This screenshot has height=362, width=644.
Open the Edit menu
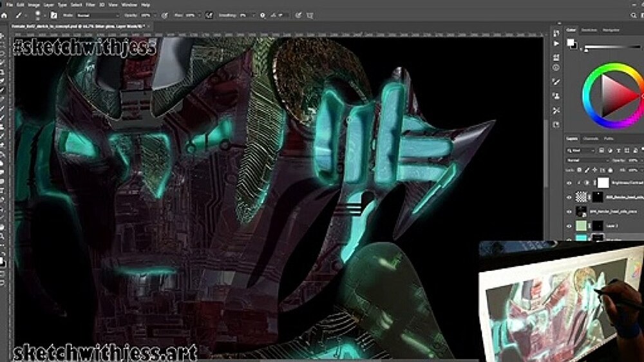(20, 5)
